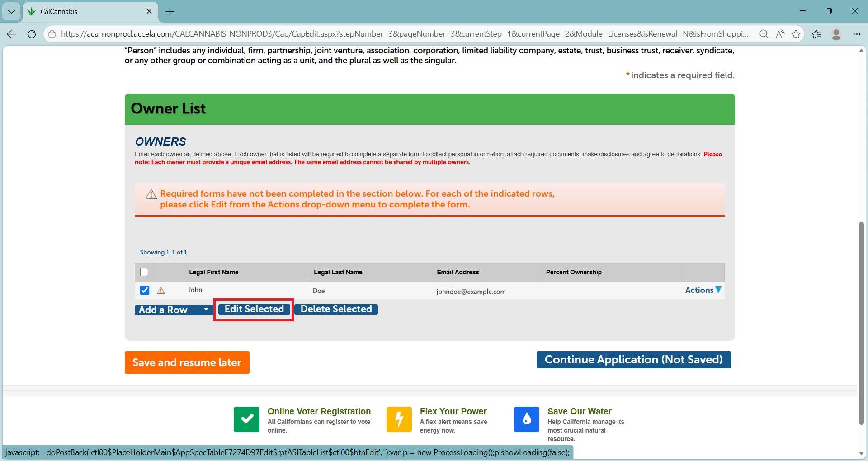868x461 pixels.
Task: Click the alert triangle in the required forms message
Action: point(151,194)
